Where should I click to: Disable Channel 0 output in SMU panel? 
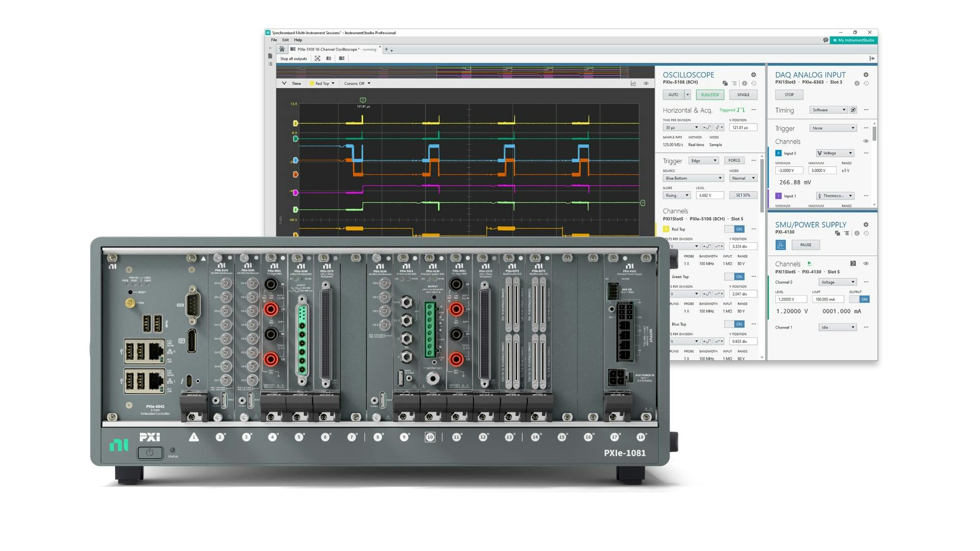click(x=861, y=299)
